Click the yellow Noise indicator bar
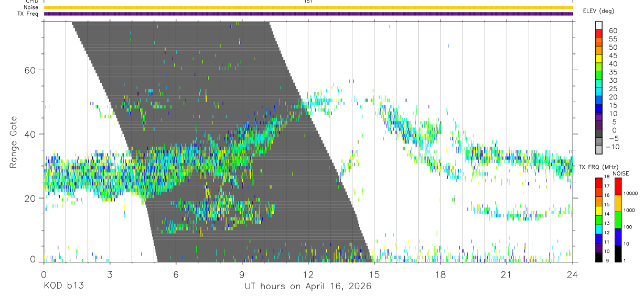The image size is (644, 297). (308, 7)
